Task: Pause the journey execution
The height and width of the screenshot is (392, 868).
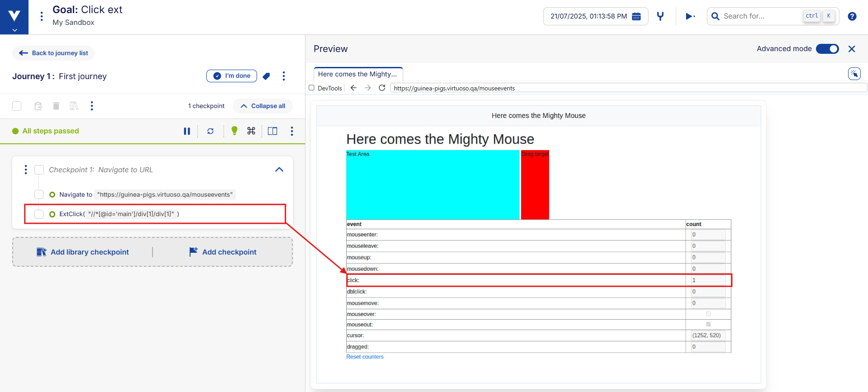Action: tap(187, 131)
